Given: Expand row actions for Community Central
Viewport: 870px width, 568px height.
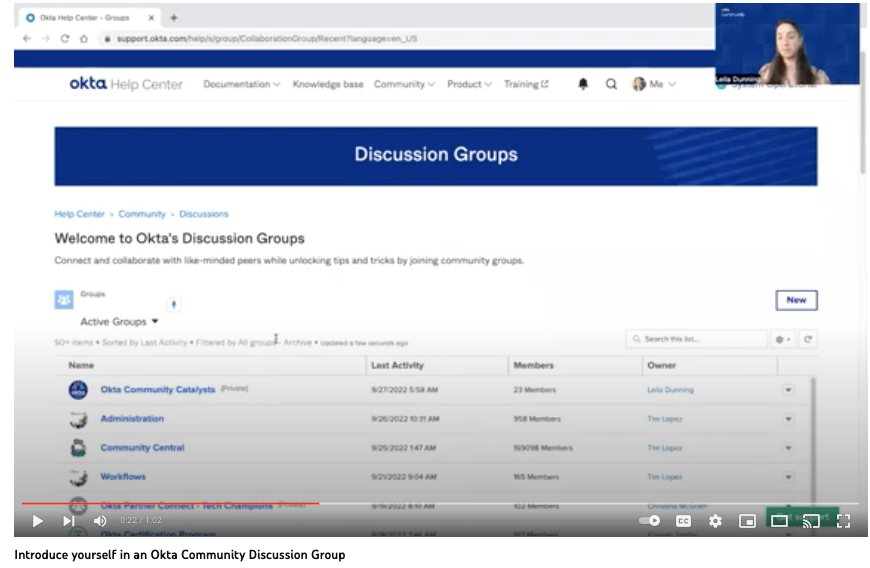Looking at the screenshot, I should click(788, 448).
